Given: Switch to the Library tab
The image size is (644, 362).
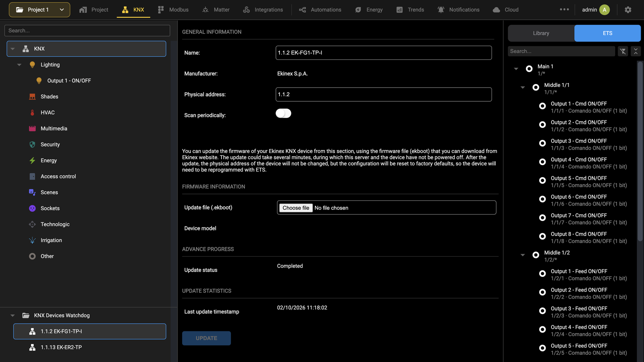Looking at the screenshot, I should [x=541, y=33].
